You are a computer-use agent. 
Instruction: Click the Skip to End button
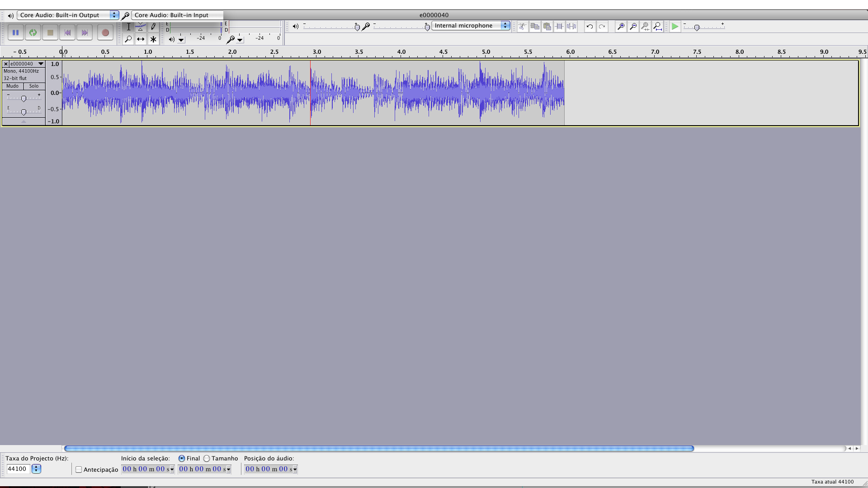click(85, 33)
